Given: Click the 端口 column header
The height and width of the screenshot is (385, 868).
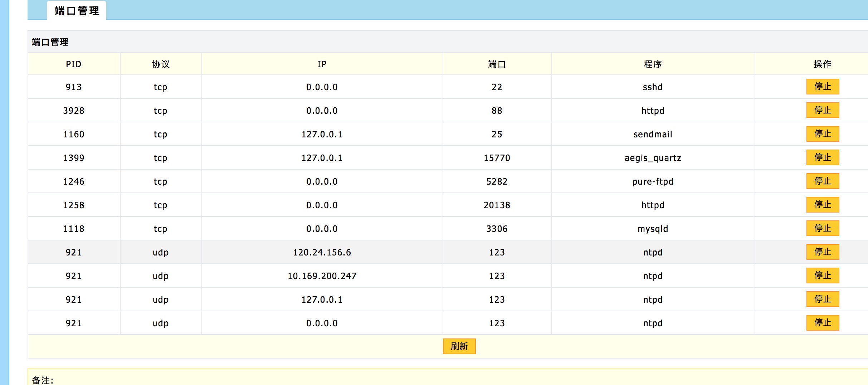Looking at the screenshot, I should click(497, 64).
